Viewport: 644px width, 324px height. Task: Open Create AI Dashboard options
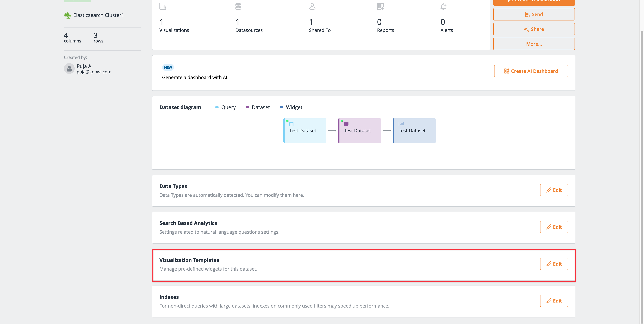(531, 71)
